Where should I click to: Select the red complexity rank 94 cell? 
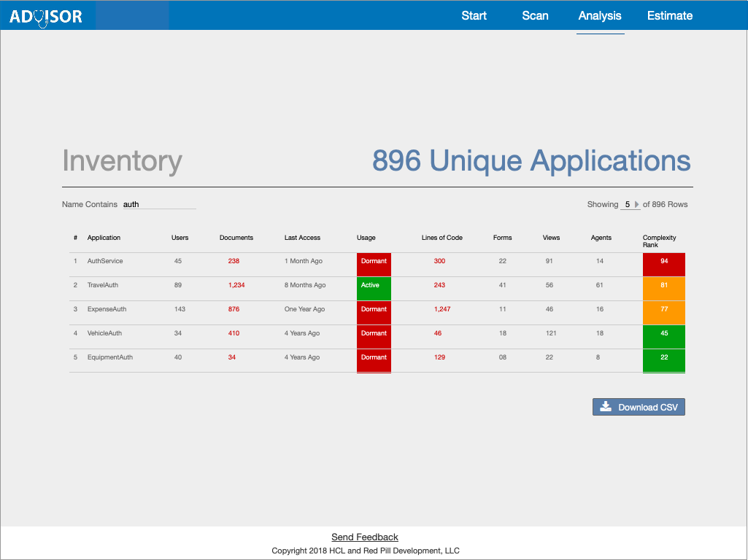pos(663,261)
